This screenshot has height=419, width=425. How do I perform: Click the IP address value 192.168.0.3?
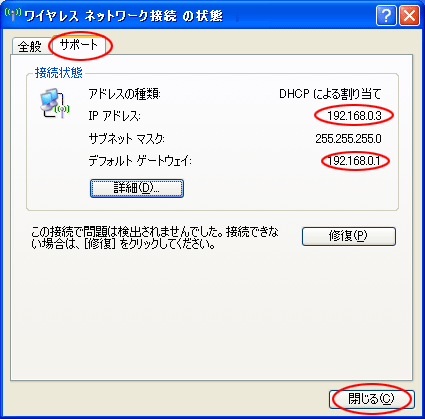coord(354,116)
